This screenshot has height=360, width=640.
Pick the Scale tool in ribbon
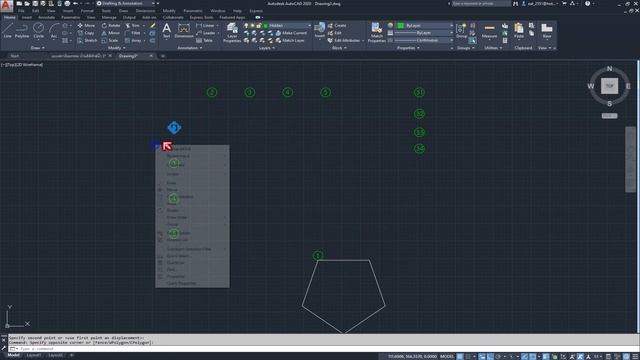pyautogui.click(x=110, y=40)
